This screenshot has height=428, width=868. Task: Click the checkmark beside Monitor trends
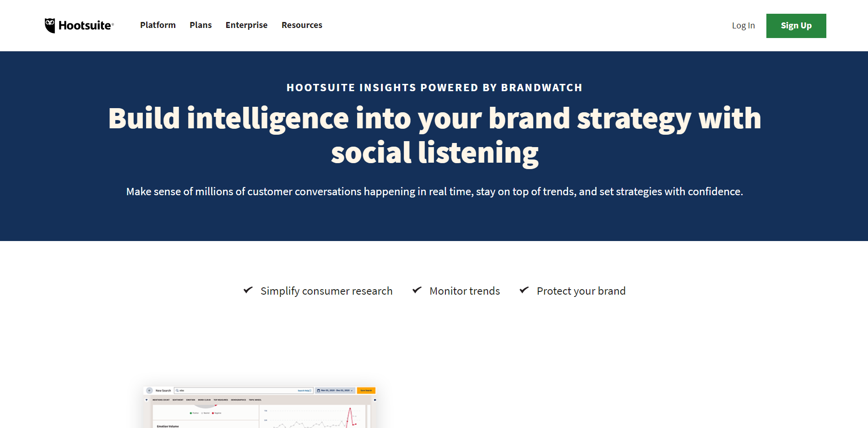point(417,290)
